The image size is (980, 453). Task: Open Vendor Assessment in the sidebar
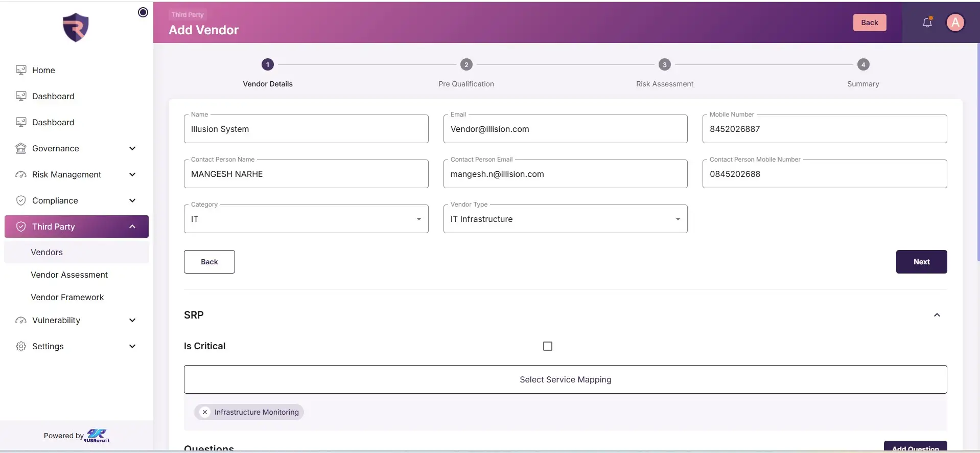click(69, 275)
